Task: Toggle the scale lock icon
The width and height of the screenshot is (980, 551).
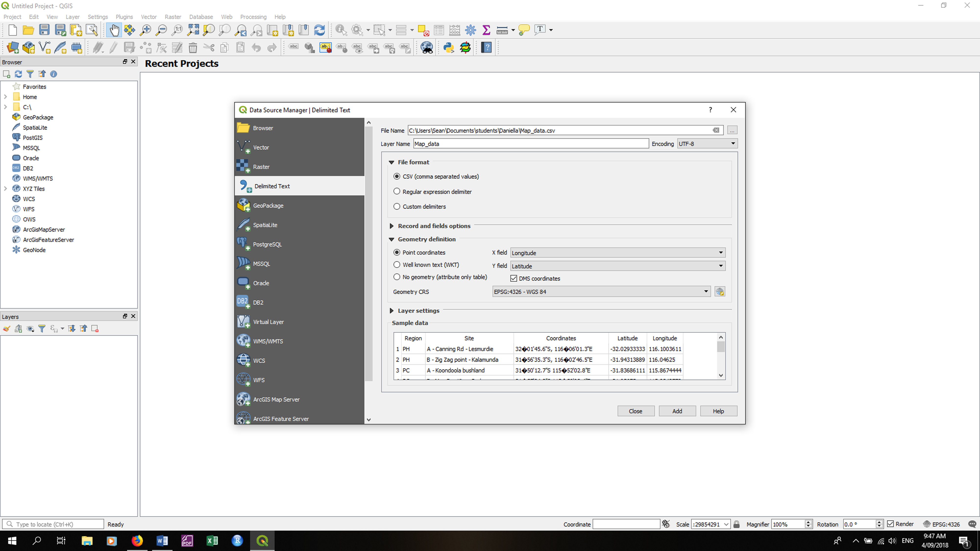Action: point(736,524)
